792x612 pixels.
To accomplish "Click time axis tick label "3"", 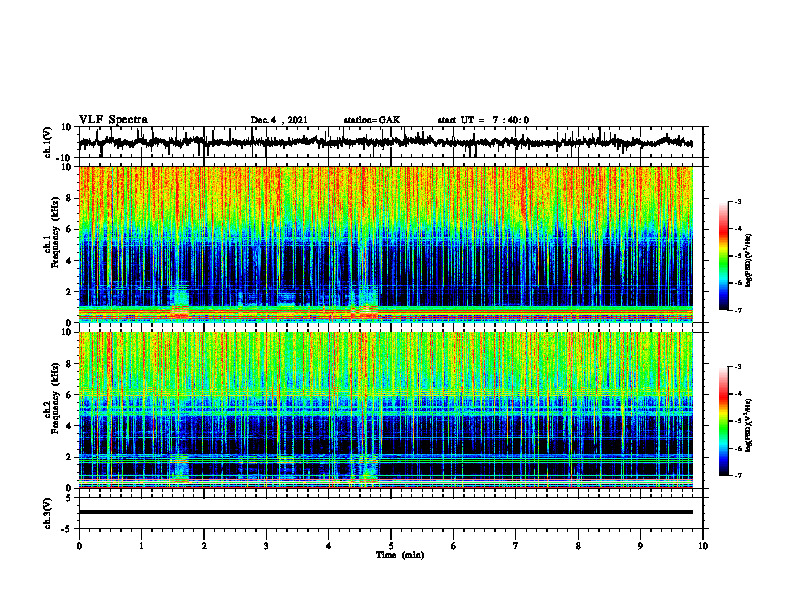I will [266, 546].
